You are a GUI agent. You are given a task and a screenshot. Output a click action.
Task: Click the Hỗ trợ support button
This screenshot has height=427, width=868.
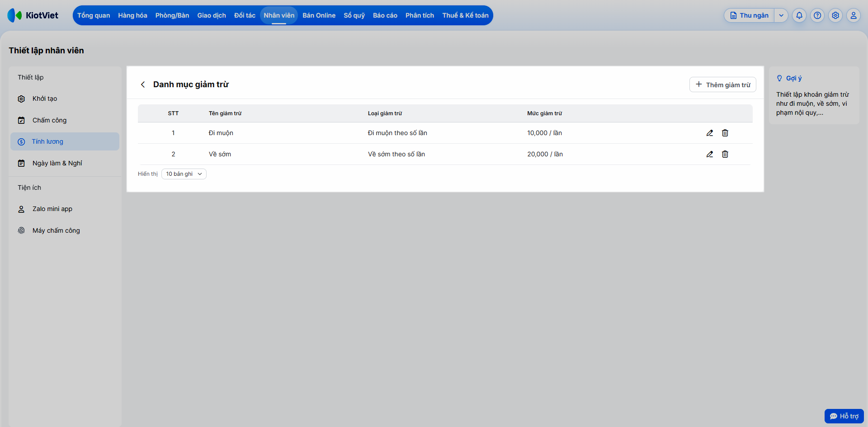844,416
